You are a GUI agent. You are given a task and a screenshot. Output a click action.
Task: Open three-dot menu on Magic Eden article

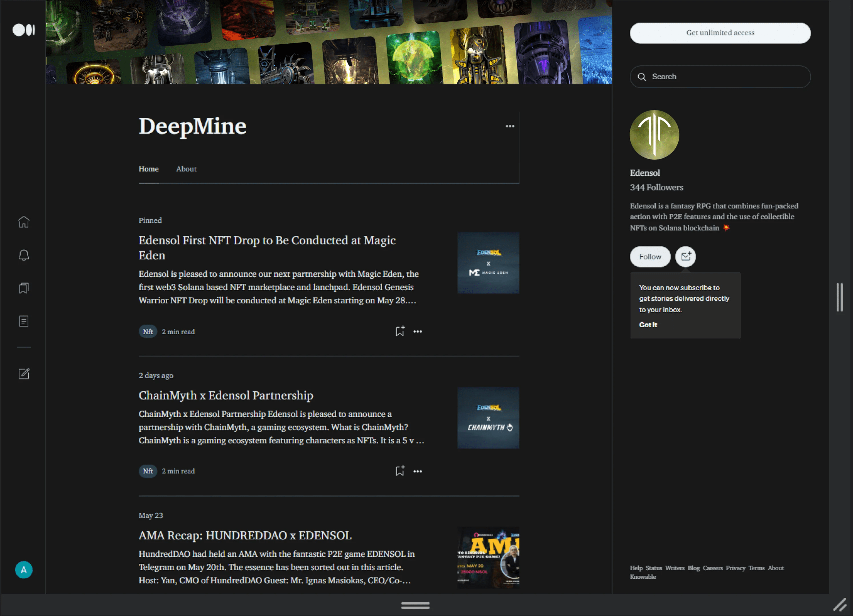point(418,332)
